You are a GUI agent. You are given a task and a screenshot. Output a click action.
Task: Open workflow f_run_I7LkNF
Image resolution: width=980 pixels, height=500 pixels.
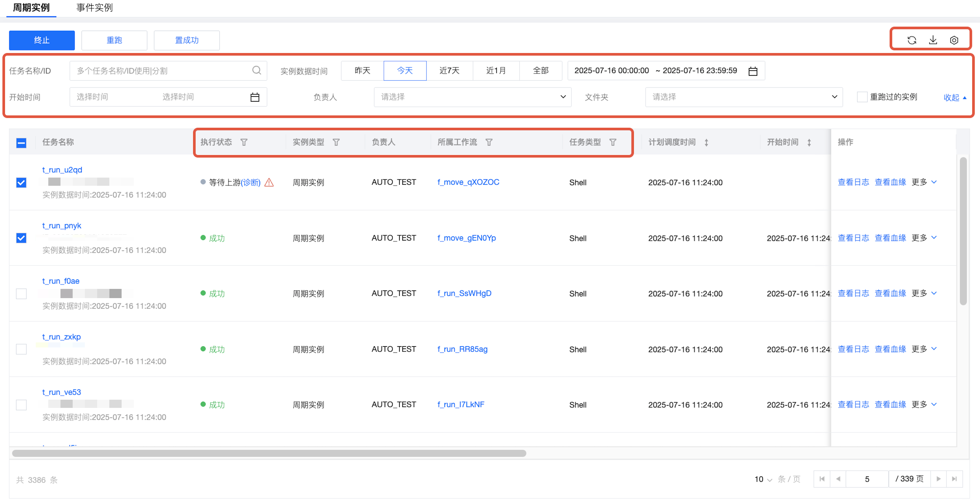pyautogui.click(x=461, y=405)
